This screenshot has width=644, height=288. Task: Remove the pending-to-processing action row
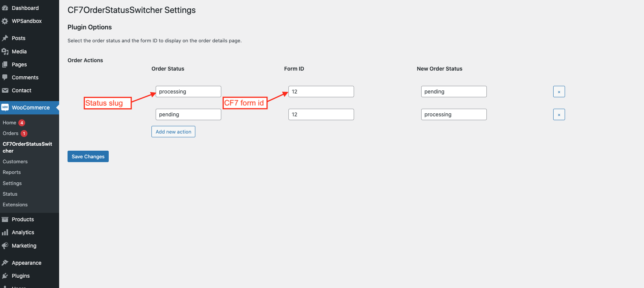(559, 114)
